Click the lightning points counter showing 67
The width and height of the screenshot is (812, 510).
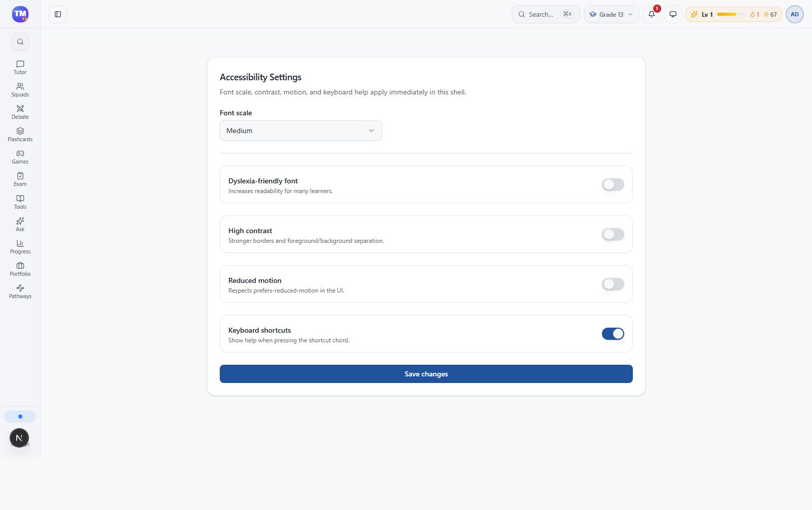point(770,14)
